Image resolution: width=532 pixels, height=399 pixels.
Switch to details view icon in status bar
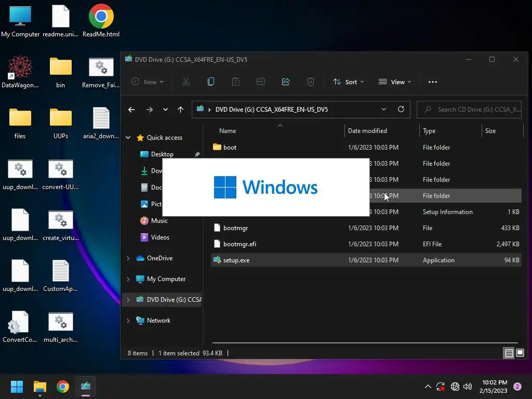[x=509, y=353]
